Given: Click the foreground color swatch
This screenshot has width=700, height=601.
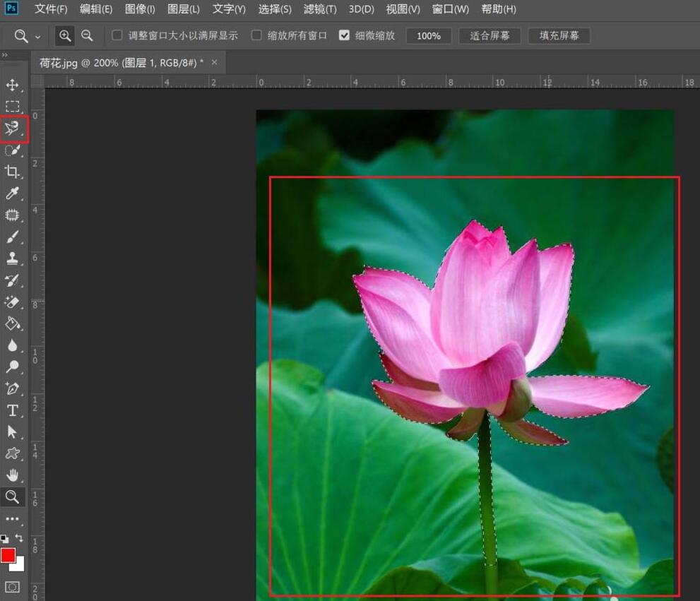Looking at the screenshot, I should pyautogui.click(x=9, y=555).
